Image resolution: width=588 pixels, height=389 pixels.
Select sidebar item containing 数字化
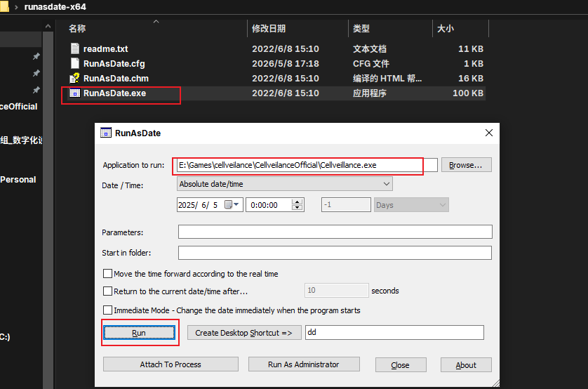(x=21, y=140)
